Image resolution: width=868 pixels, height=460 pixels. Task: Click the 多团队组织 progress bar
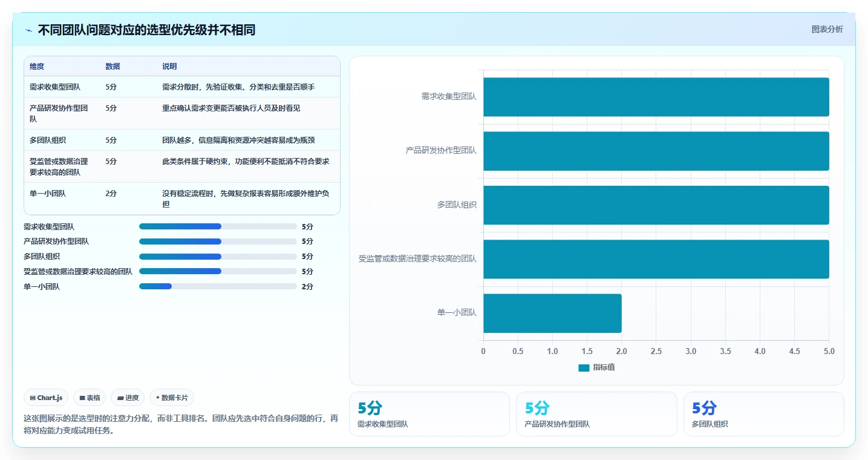(218, 257)
